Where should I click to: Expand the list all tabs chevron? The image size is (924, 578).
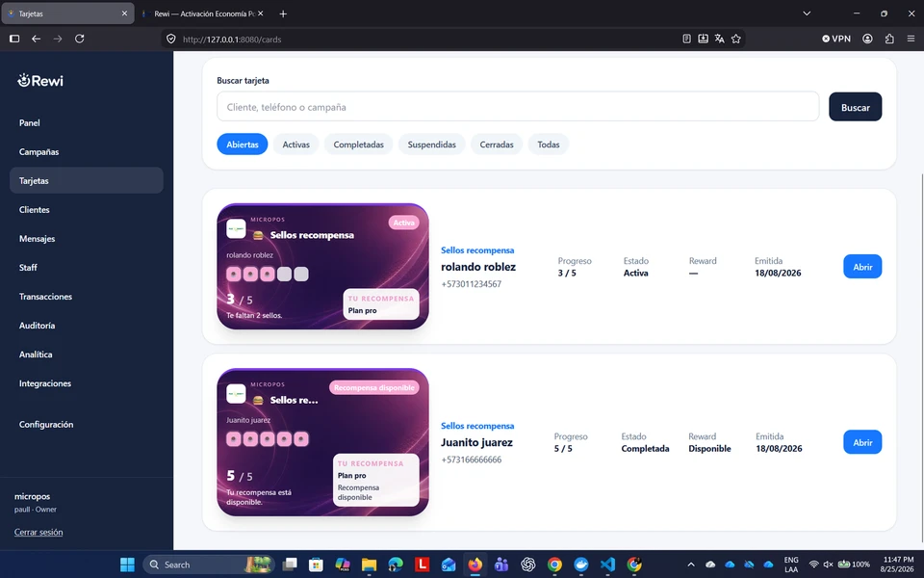(807, 13)
